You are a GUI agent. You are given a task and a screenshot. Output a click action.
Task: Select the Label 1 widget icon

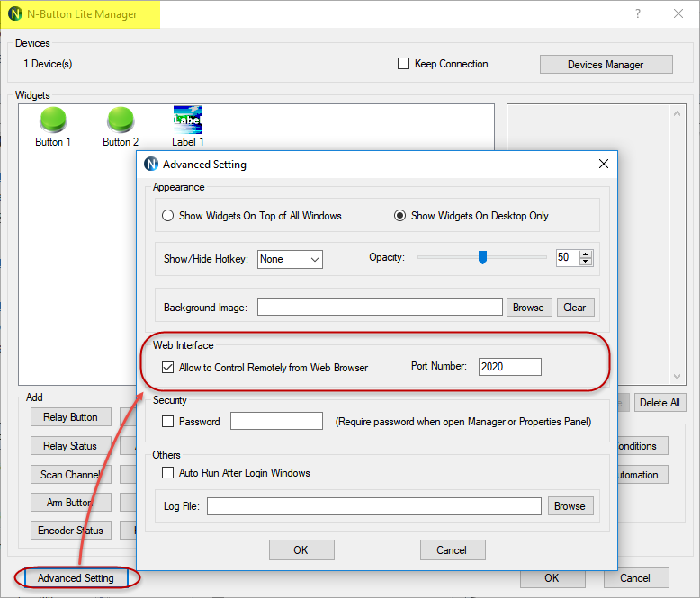[187, 120]
